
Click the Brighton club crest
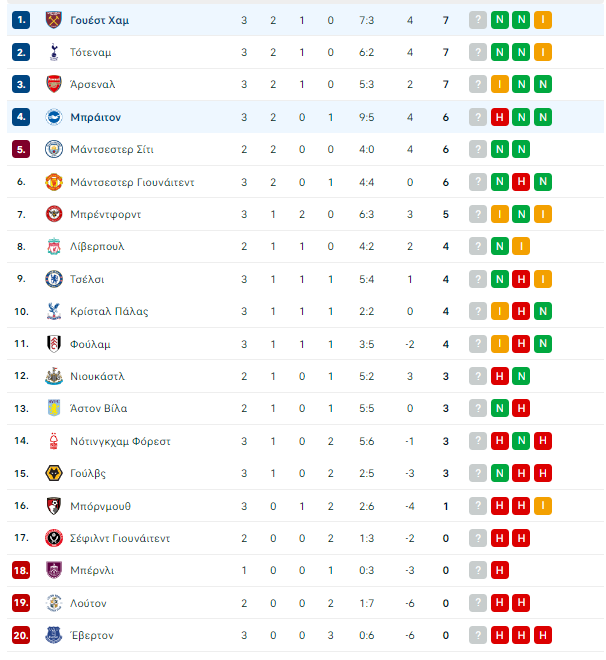53,117
